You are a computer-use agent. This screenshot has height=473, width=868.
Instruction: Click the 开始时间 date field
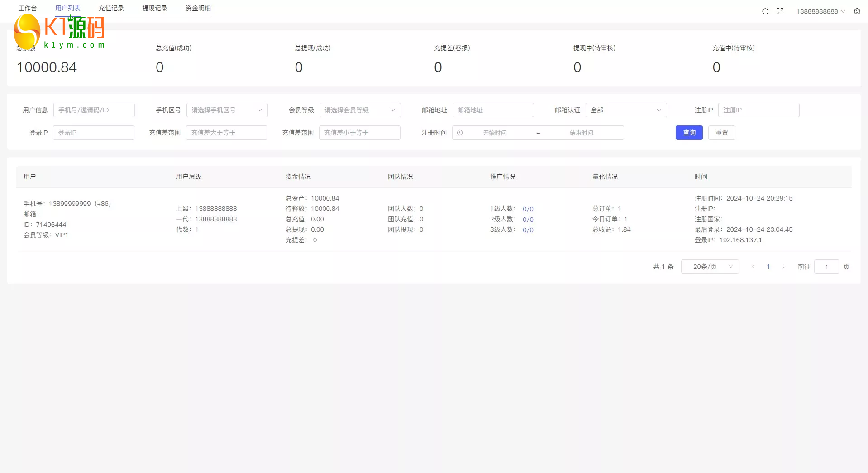coord(495,133)
